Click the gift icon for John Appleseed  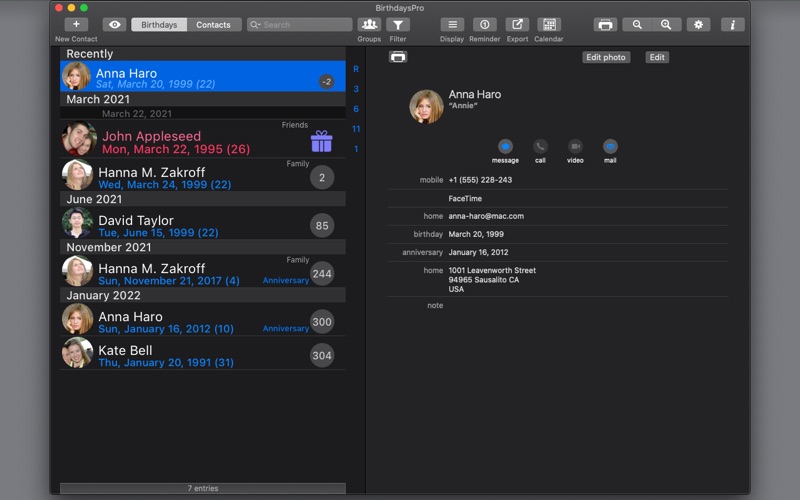point(321,141)
